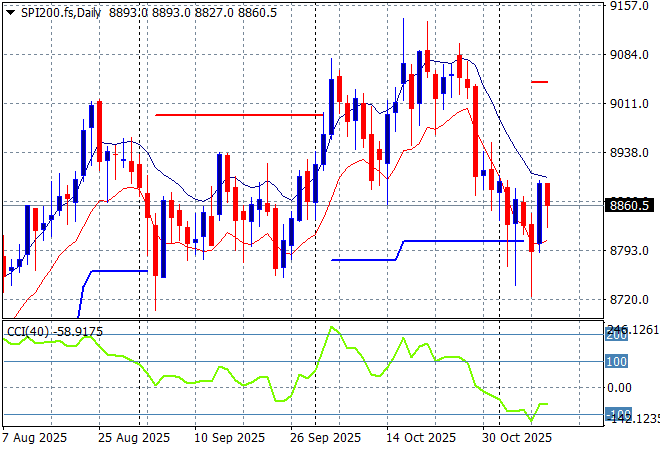660x450 pixels.
Task: Click the CCI 0.00 level label
Action: coord(619,388)
